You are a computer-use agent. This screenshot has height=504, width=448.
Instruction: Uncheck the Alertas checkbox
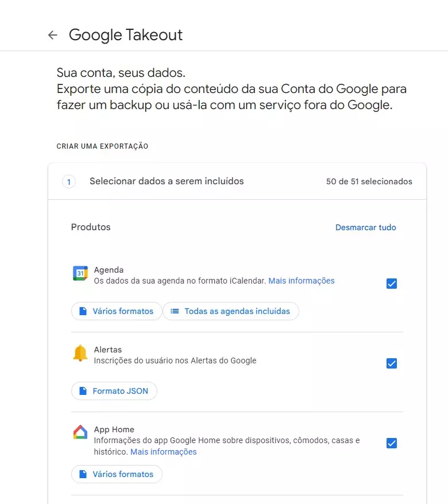(391, 363)
